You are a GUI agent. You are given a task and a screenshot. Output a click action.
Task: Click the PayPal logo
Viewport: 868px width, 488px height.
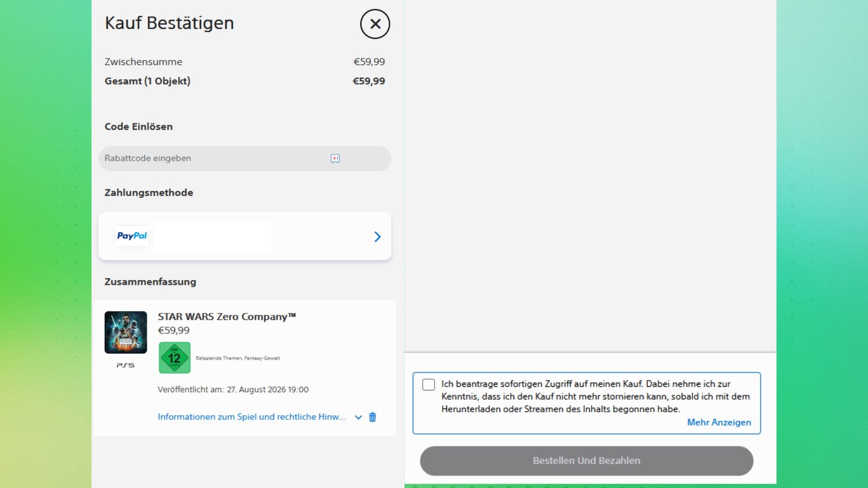(x=132, y=236)
